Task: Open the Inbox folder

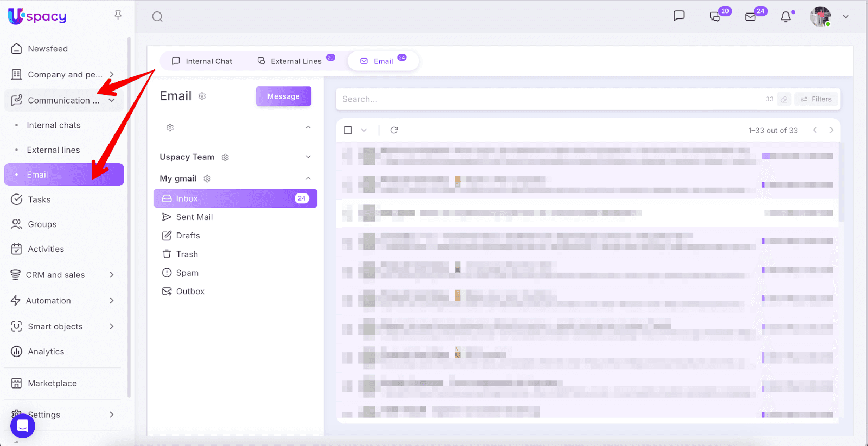Action: (x=235, y=198)
